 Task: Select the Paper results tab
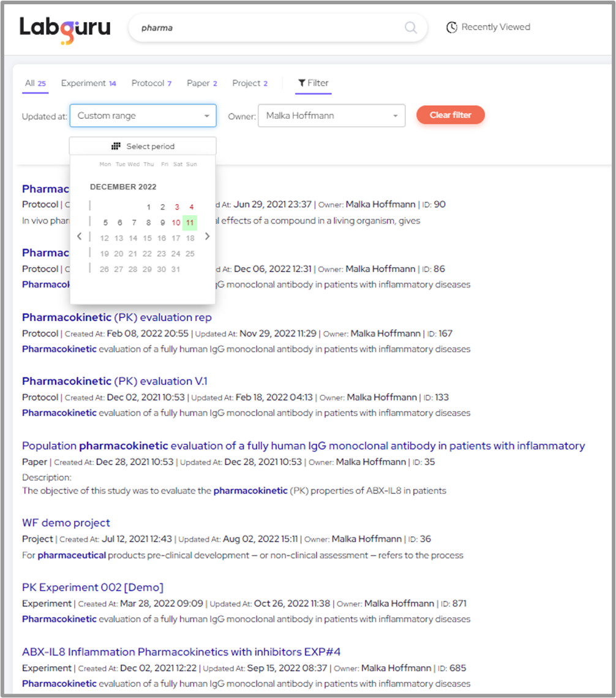(201, 83)
